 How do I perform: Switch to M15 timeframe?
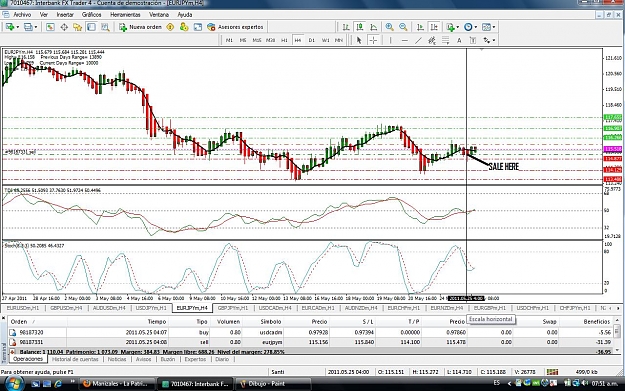pyautogui.click(x=257, y=40)
